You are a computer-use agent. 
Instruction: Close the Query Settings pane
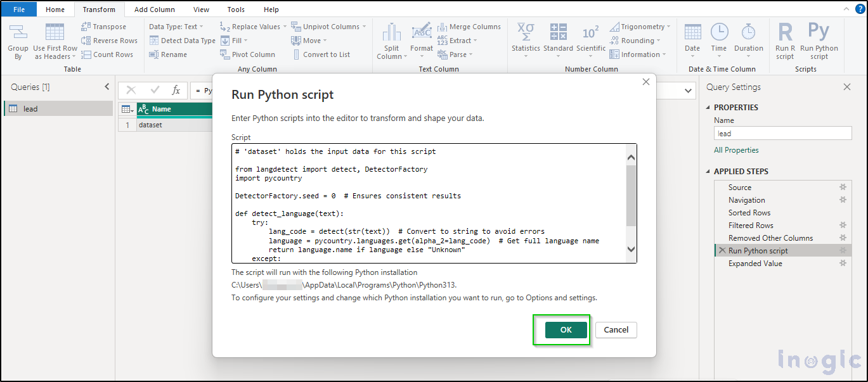[847, 87]
